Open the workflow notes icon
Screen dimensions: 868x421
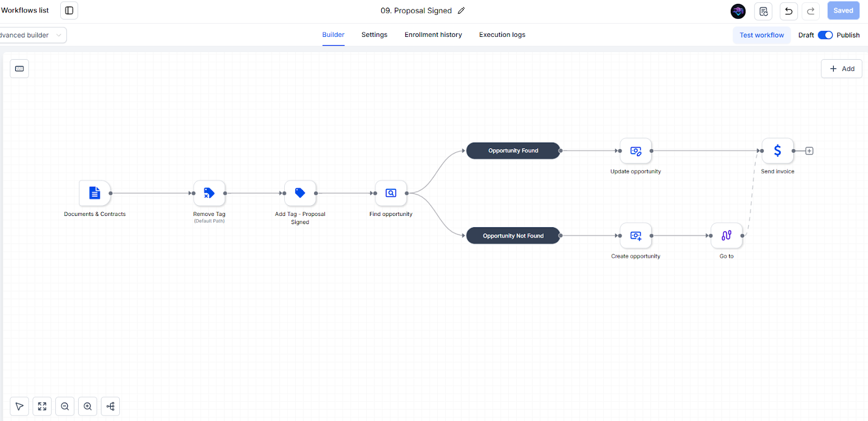(763, 11)
